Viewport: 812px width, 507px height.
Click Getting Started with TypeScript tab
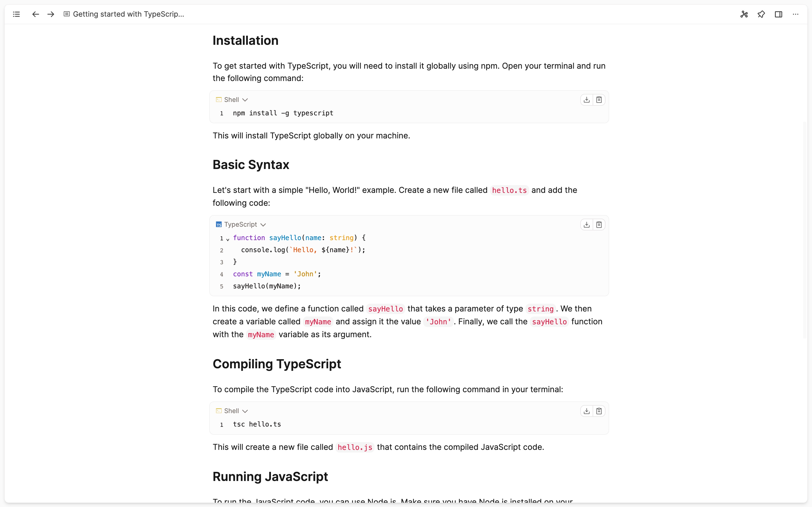coord(123,14)
